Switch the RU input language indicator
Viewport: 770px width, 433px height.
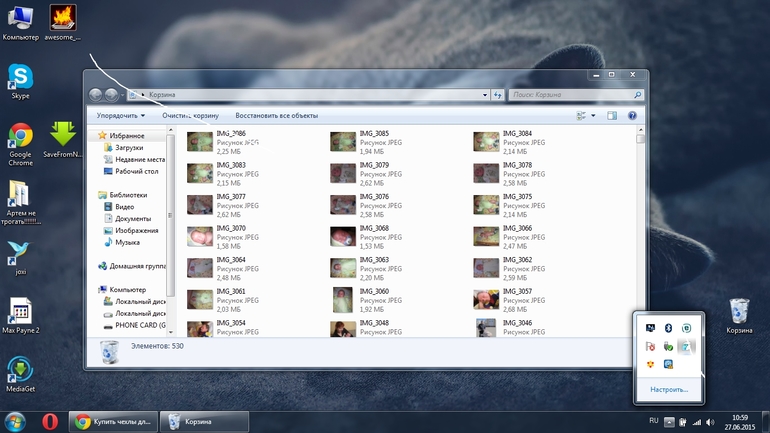(654, 421)
